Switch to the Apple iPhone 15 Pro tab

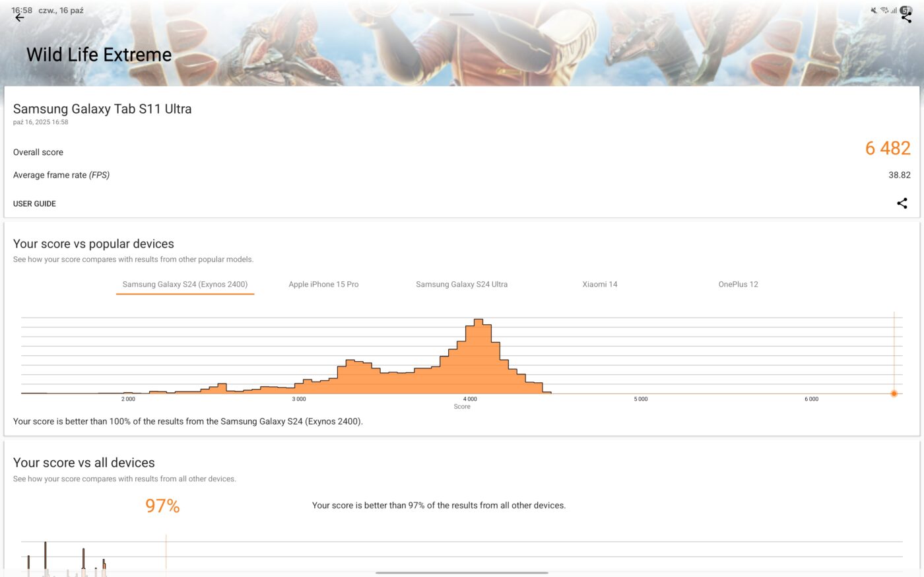tap(323, 285)
